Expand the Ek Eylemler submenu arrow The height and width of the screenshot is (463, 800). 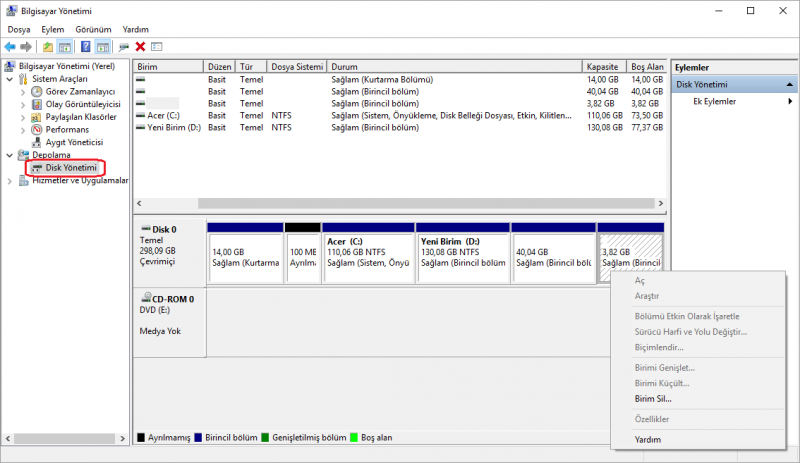790,101
